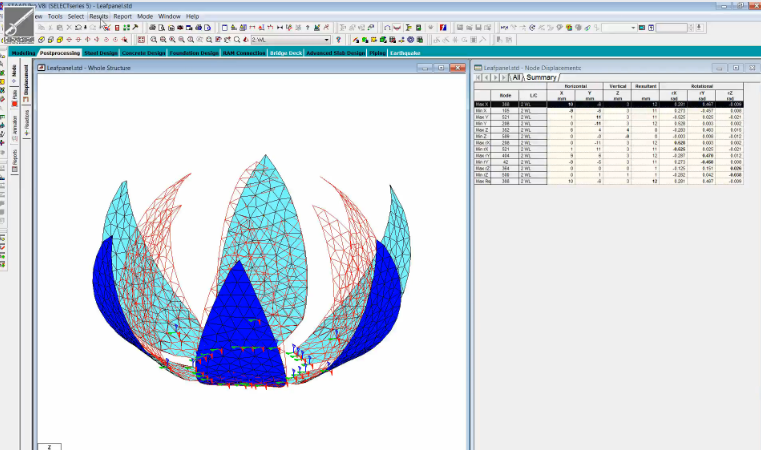The image size is (761, 450).
Task: Open the Bridge Deck tab
Action: coord(286,53)
